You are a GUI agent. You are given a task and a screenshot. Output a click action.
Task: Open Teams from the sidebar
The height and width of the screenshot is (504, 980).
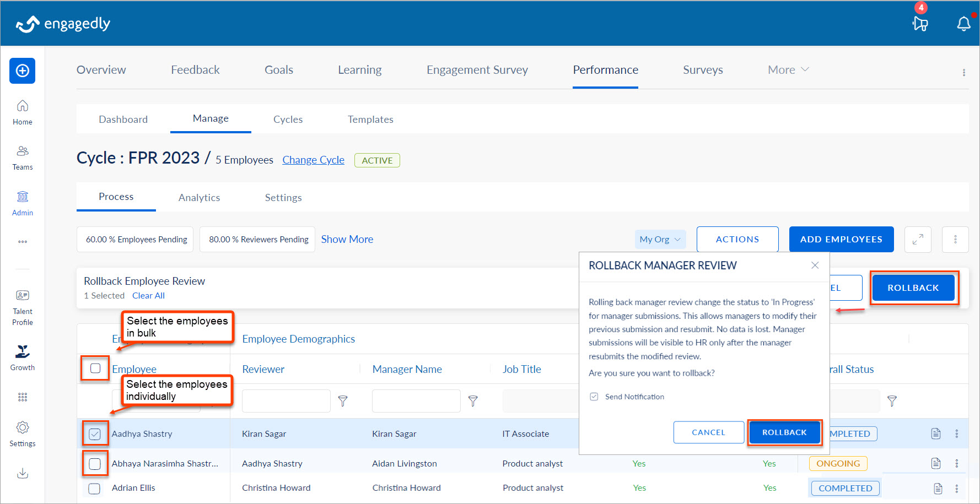23,158
